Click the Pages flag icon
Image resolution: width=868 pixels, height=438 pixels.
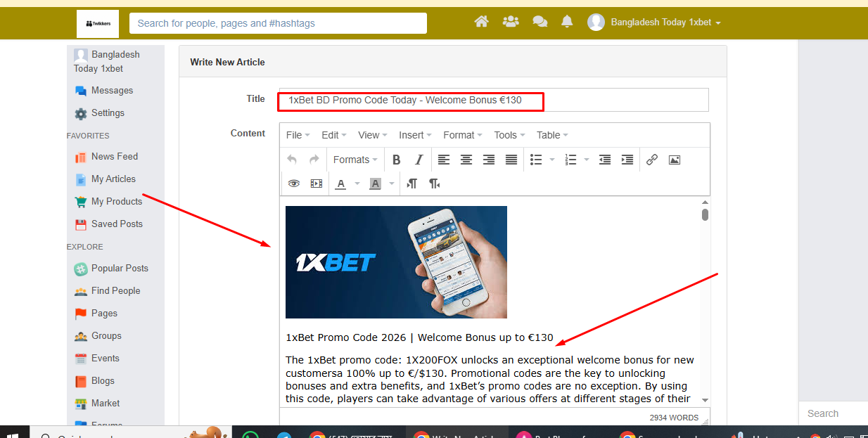pyautogui.click(x=81, y=314)
